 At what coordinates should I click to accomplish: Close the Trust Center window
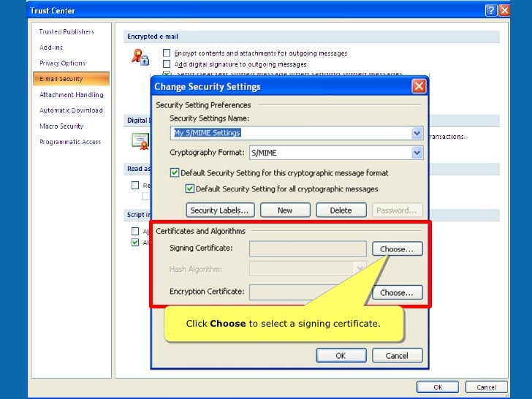tap(504, 10)
